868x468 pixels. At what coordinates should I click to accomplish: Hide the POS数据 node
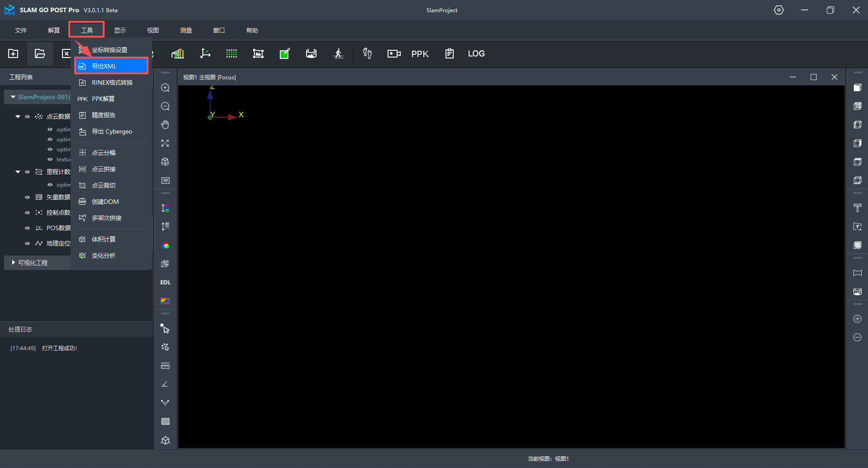coord(27,228)
